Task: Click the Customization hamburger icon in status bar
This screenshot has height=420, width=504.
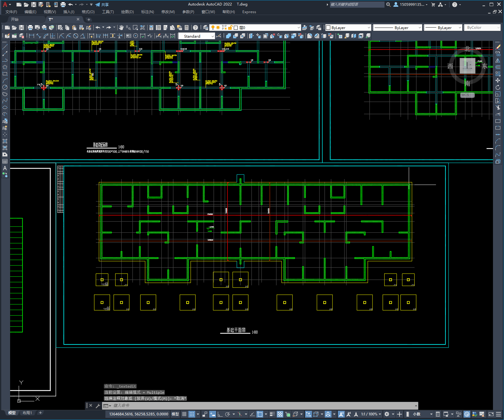Action: coord(498,414)
